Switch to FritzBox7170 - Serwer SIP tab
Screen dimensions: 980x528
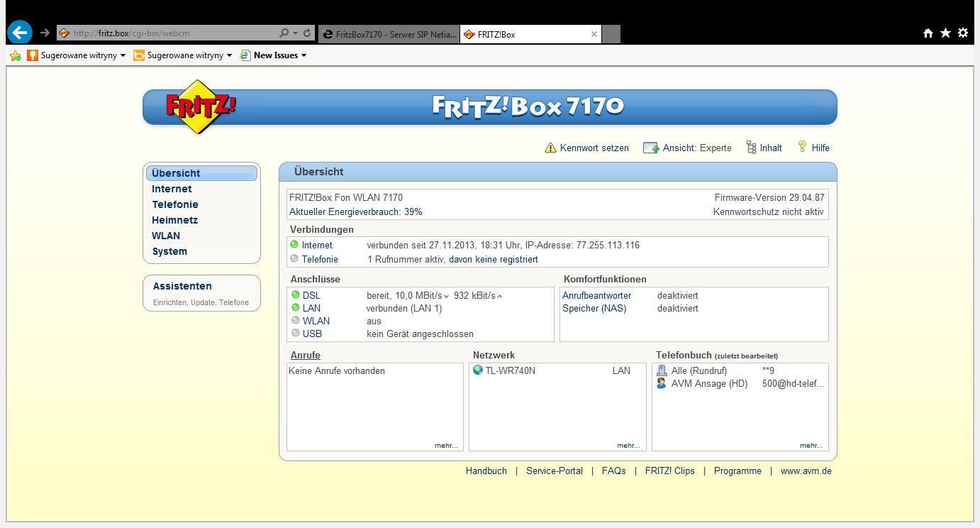(389, 33)
